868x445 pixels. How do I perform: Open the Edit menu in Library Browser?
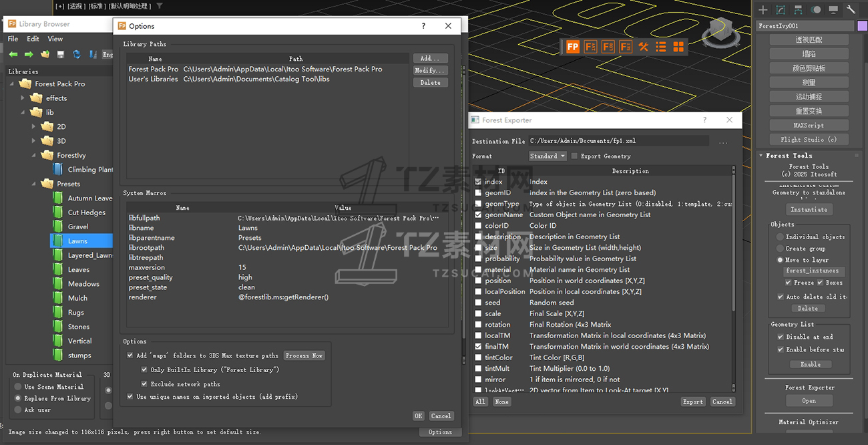(33, 39)
